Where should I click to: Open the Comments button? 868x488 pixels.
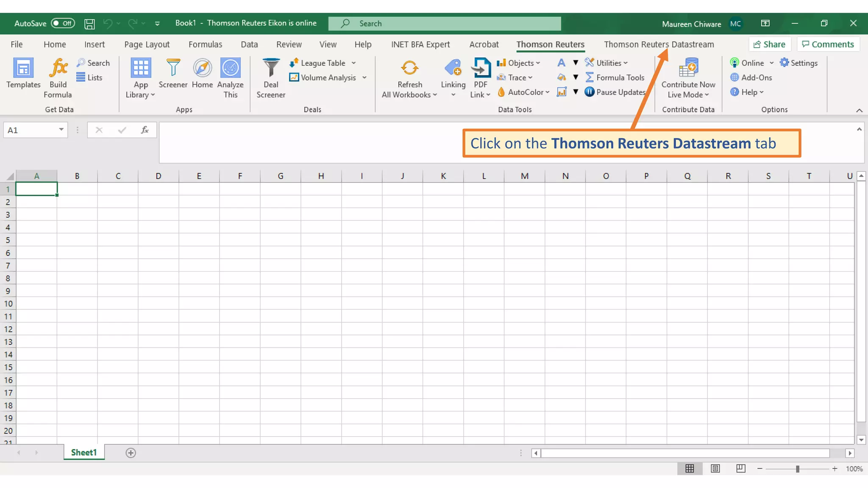point(828,44)
